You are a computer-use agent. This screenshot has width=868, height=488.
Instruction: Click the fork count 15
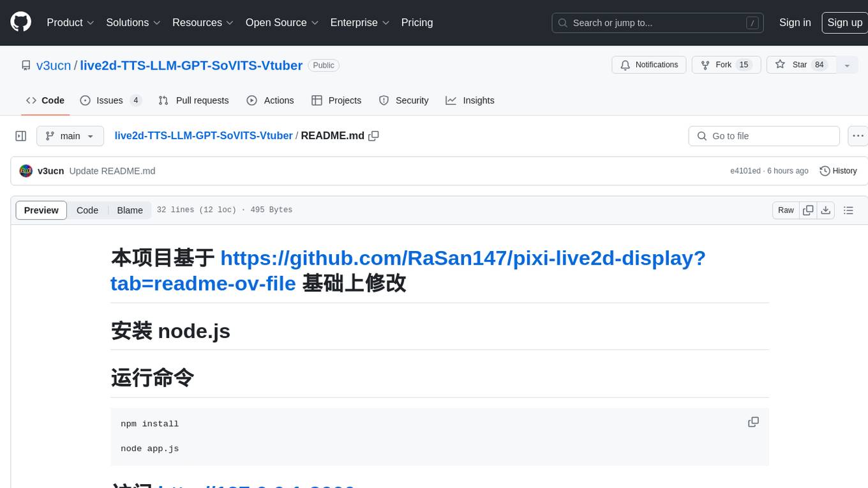click(x=744, y=65)
